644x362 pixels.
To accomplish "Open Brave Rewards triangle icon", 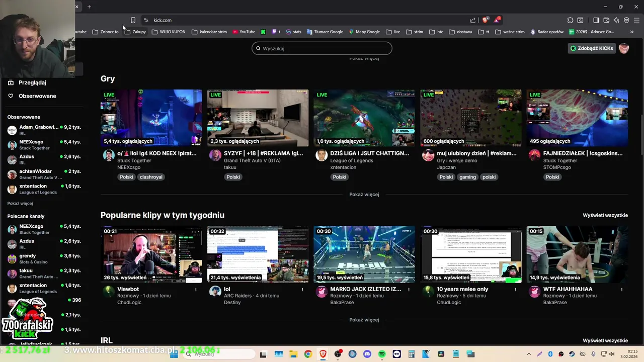I will (x=497, y=20).
